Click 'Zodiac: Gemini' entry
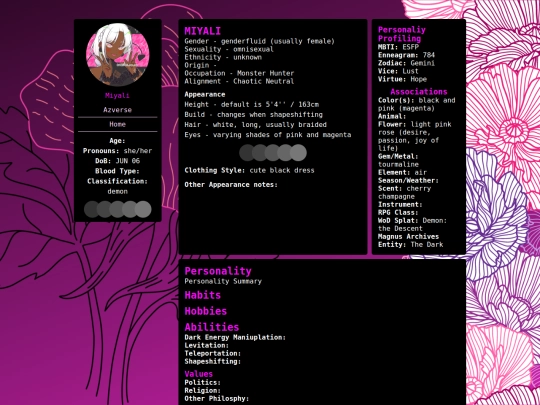Viewport: 540px width, 405px height. tap(406, 63)
